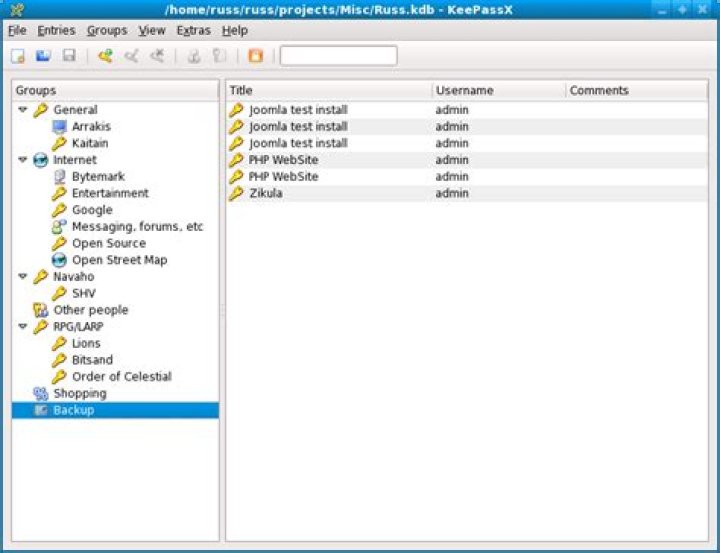Image resolution: width=720 pixels, height=553 pixels.
Task: Select the Open Source group
Action: click(109, 243)
